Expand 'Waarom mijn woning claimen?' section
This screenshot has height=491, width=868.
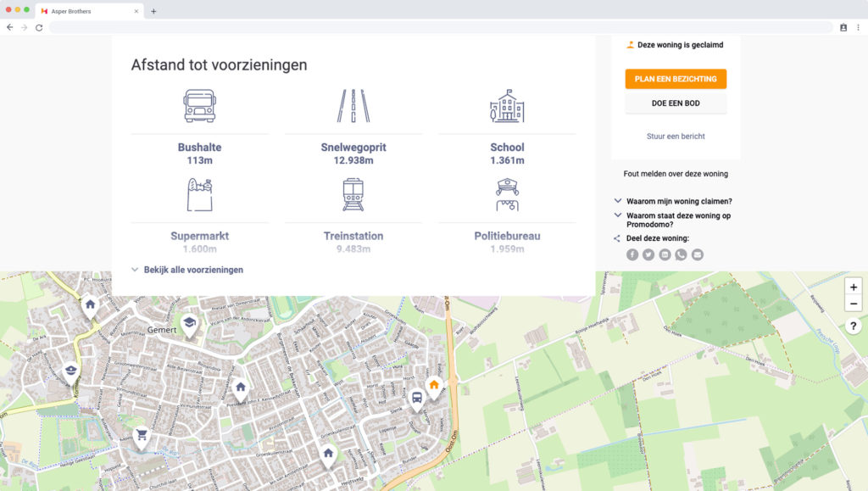tap(678, 201)
